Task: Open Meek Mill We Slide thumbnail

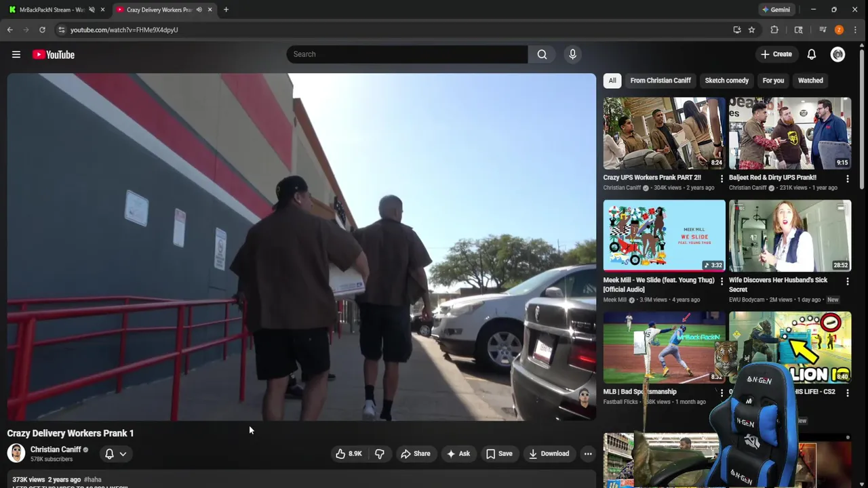Action: [x=664, y=235]
